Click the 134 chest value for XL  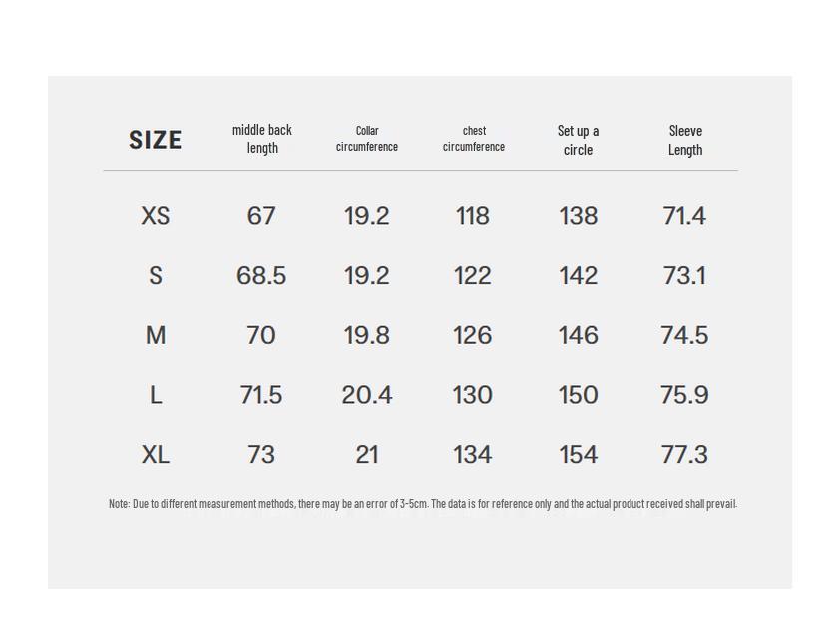click(x=473, y=455)
